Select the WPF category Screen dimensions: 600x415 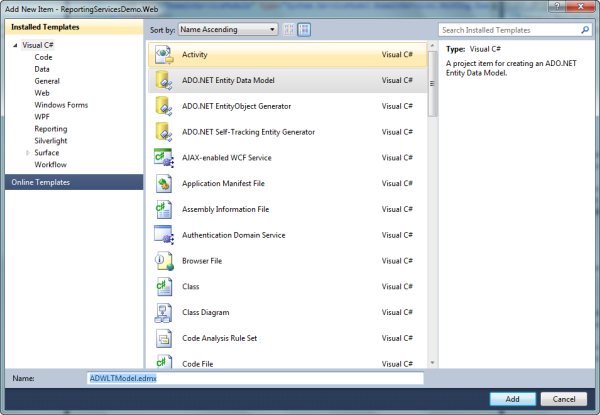pyautogui.click(x=42, y=117)
